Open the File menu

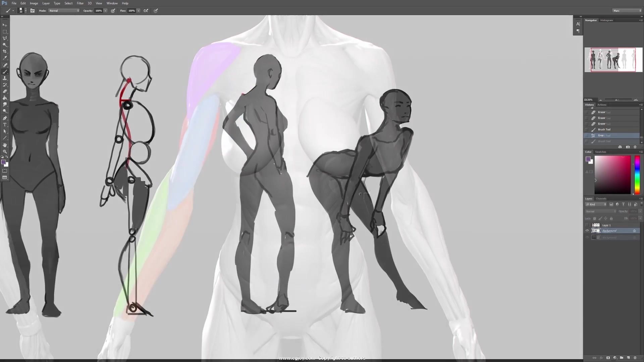tap(14, 3)
